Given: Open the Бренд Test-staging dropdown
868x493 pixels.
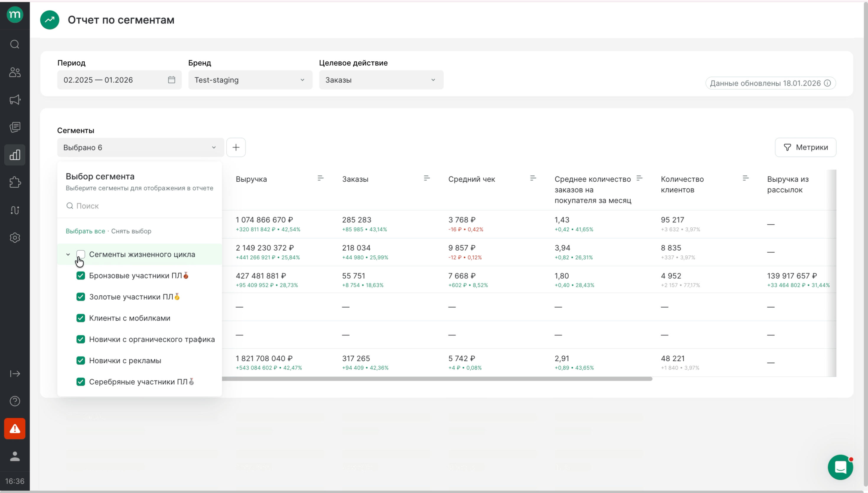Looking at the screenshot, I should pyautogui.click(x=250, y=80).
